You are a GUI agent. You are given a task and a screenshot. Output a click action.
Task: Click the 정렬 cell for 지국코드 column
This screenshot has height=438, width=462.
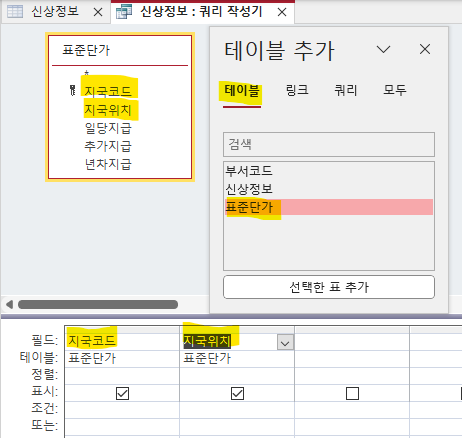point(122,376)
